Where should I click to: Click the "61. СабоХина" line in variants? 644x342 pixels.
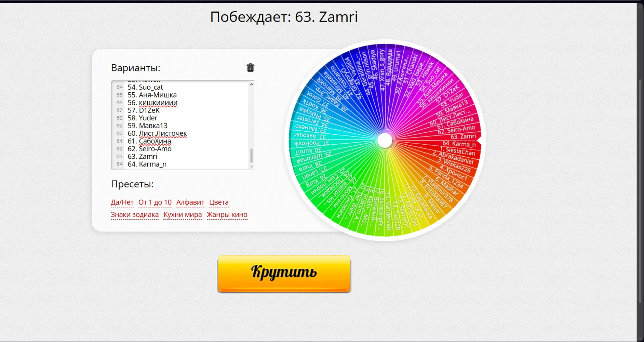tap(149, 141)
